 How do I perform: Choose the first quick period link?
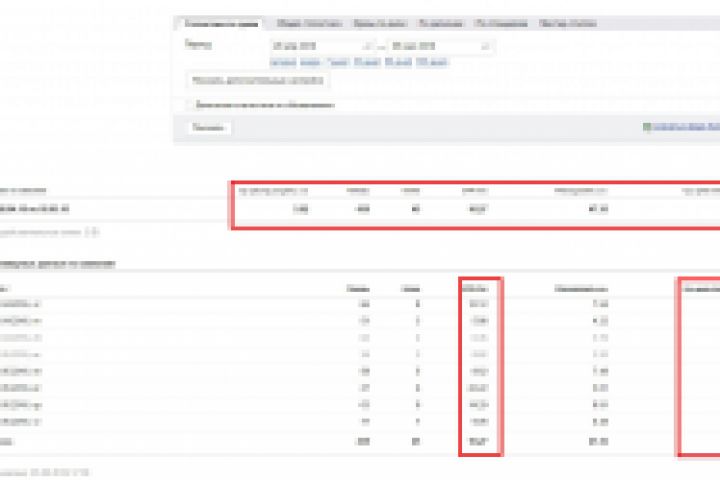point(283,62)
